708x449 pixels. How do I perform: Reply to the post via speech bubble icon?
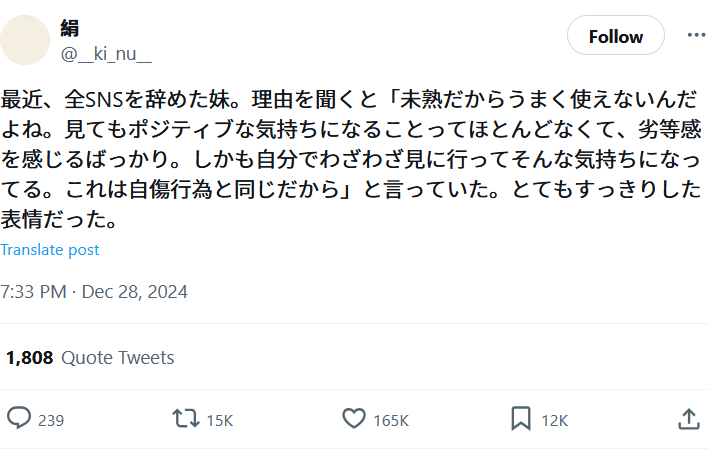click(19, 419)
